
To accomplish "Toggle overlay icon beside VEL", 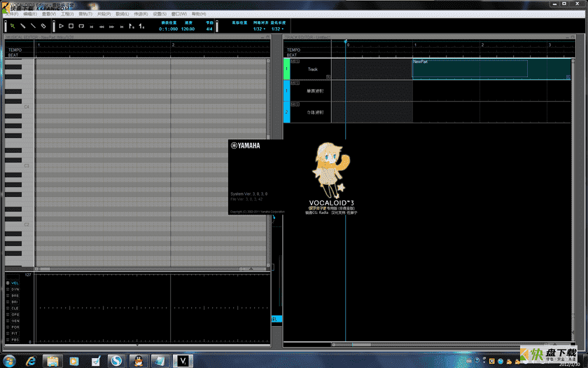I will (8, 283).
